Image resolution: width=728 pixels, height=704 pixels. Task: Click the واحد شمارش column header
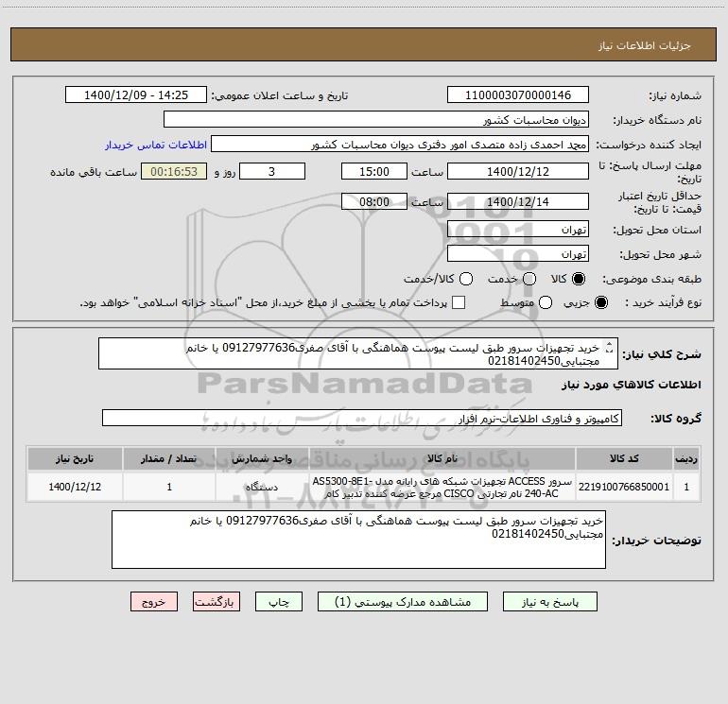pos(262,458)
